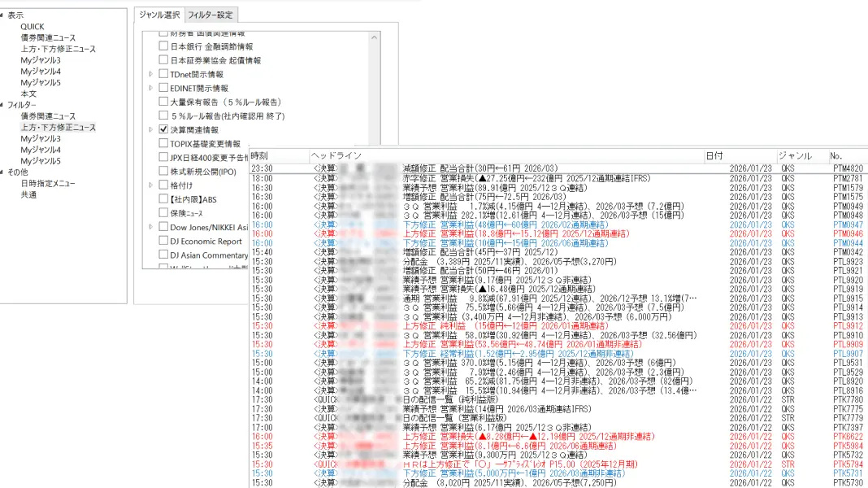Expand the 決算関連情報 node arrow

tap(150, 129)
